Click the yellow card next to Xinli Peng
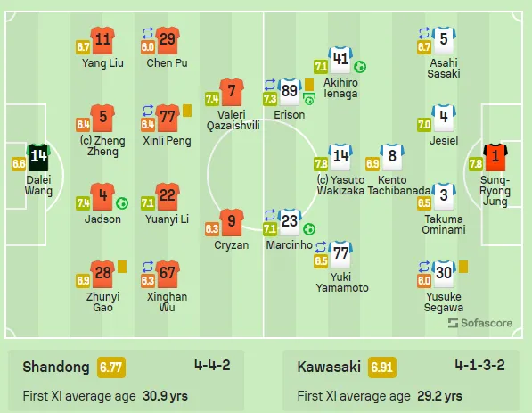The image size is (532, 413). [x=187, y=111]
